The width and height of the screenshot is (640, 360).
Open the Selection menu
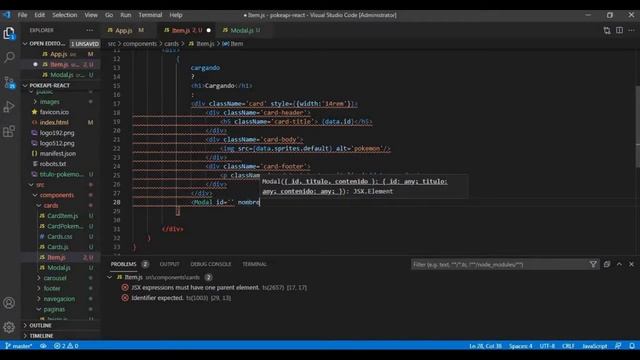[64, 15]
